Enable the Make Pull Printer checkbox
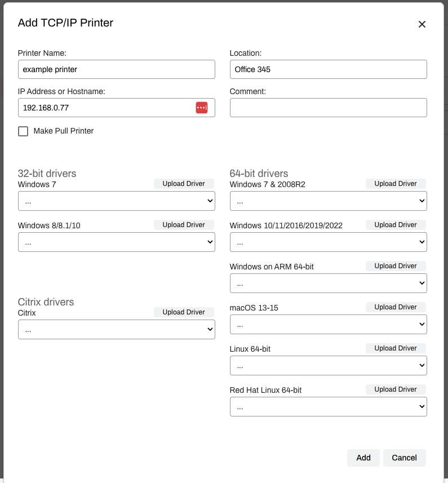 click(23, 131)
